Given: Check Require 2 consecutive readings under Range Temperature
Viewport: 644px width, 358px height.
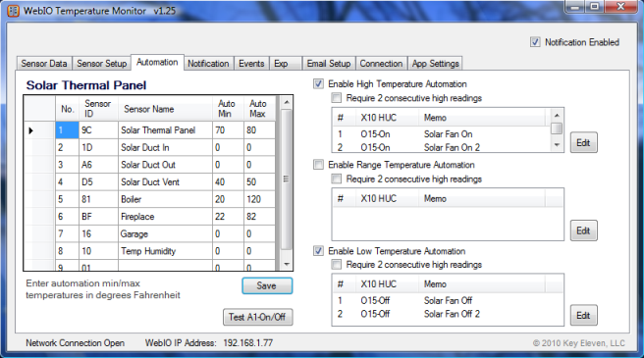Looking at the screenshot, I should click(337, 179).
